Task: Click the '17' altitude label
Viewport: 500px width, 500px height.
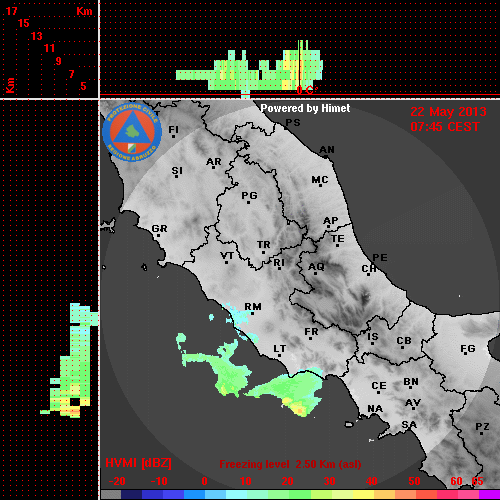Action: (11, 11)
